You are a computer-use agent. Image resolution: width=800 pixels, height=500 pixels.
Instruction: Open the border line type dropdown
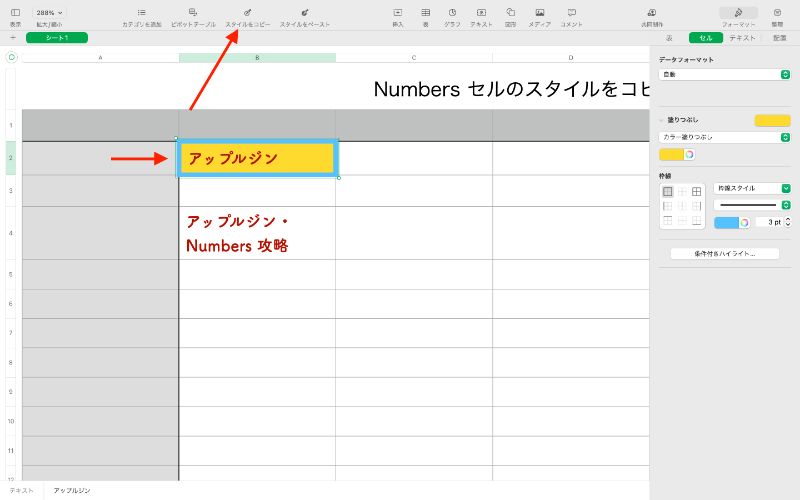tap(752, 205)
